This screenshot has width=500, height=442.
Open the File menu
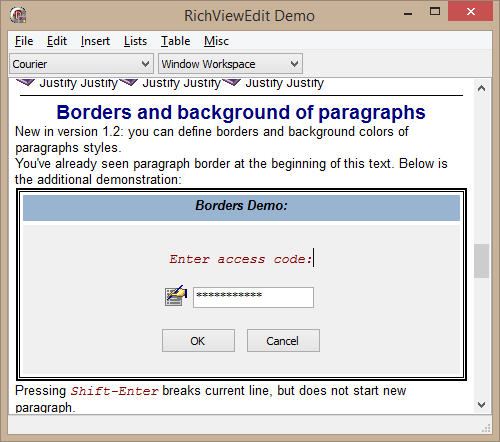click(x=24, y=41)
